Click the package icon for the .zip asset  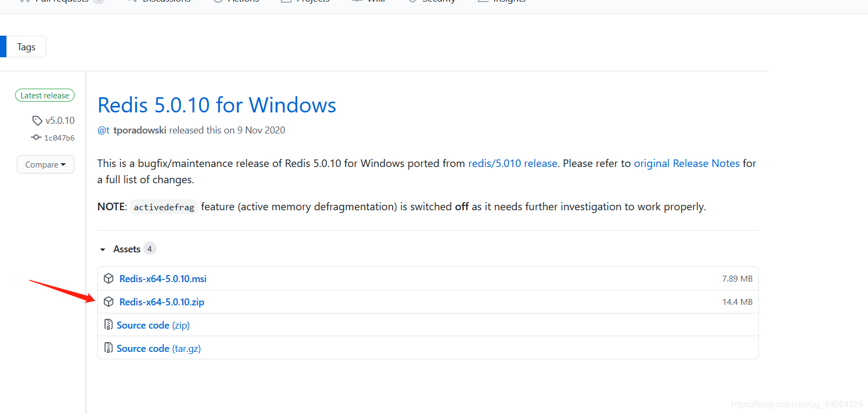(109, 302)
